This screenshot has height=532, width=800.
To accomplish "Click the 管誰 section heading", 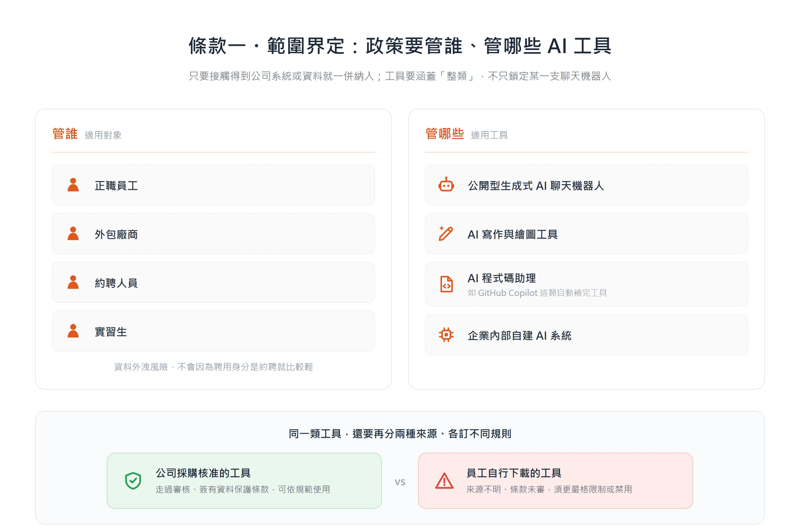I will point(65,134).
